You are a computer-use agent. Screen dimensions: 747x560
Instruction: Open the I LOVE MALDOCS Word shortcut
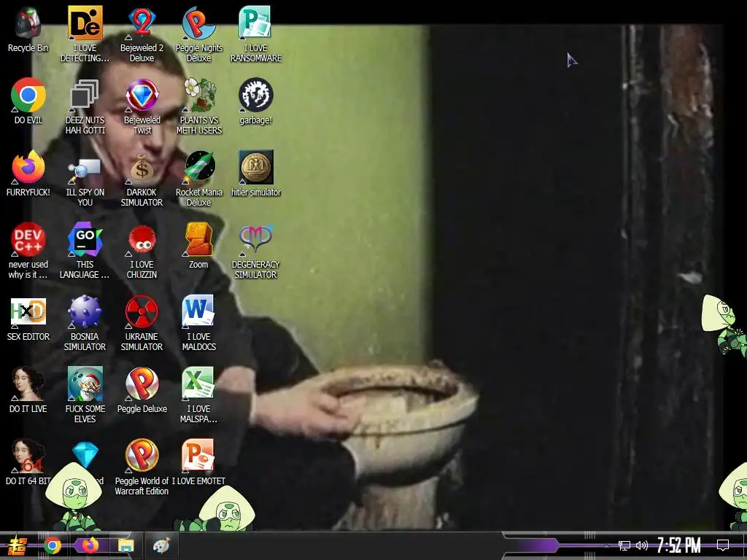click(198, 323)
